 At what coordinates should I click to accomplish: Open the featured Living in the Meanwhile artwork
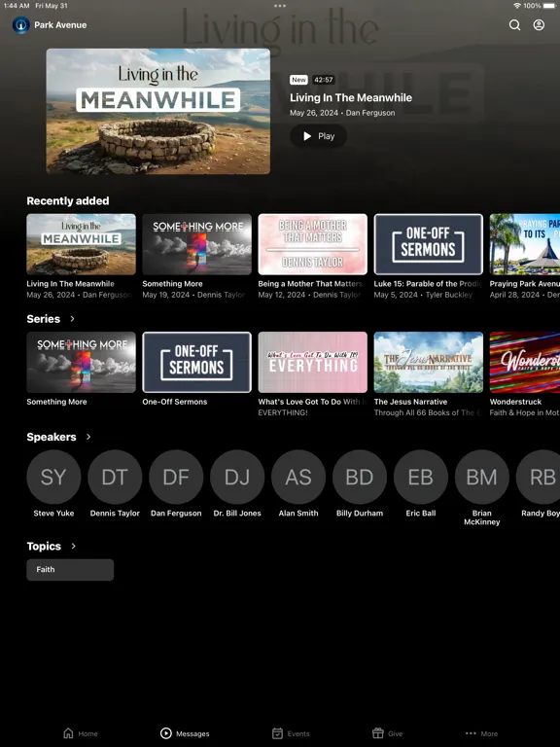pyautogui.click(x=158, y=112)
